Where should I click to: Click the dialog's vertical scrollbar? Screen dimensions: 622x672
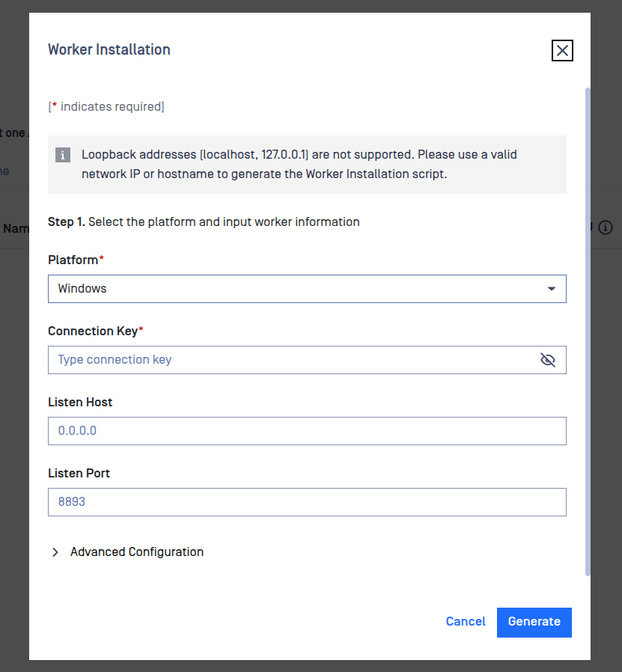[x=588, y=329]
